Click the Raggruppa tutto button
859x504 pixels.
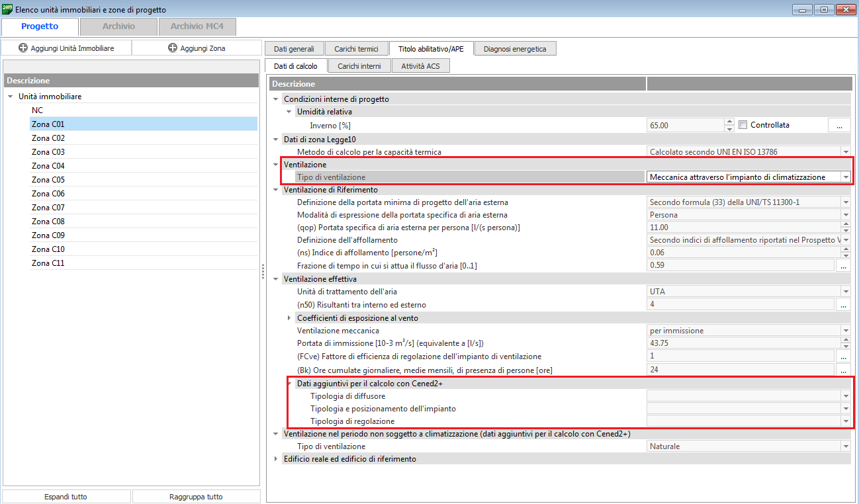click(x=197, y=497)
